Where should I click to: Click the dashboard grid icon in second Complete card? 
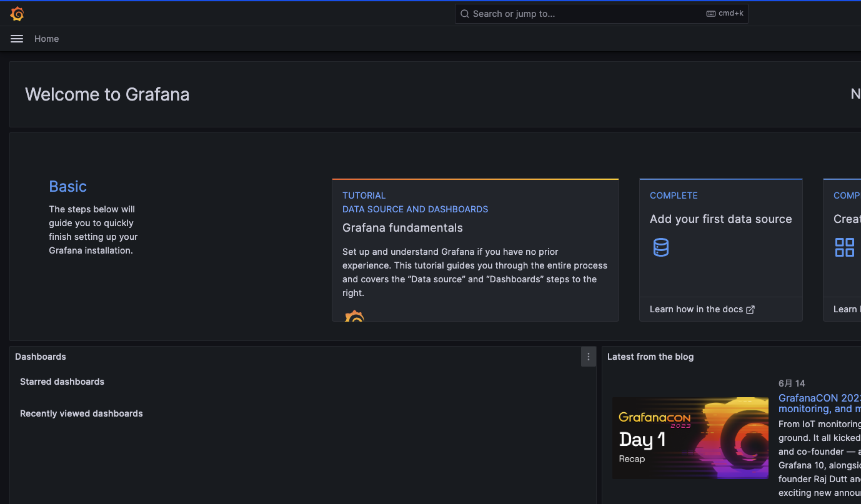(845, 247)
